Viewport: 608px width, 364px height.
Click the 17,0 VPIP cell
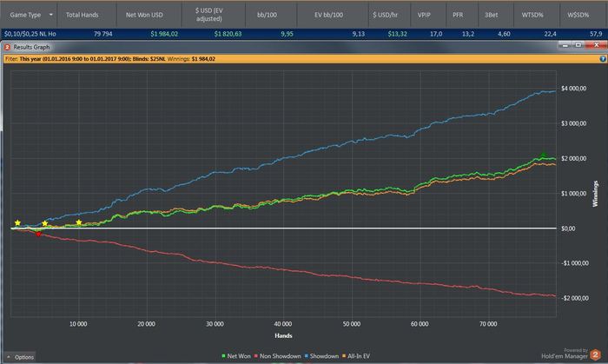coord(436,34)
